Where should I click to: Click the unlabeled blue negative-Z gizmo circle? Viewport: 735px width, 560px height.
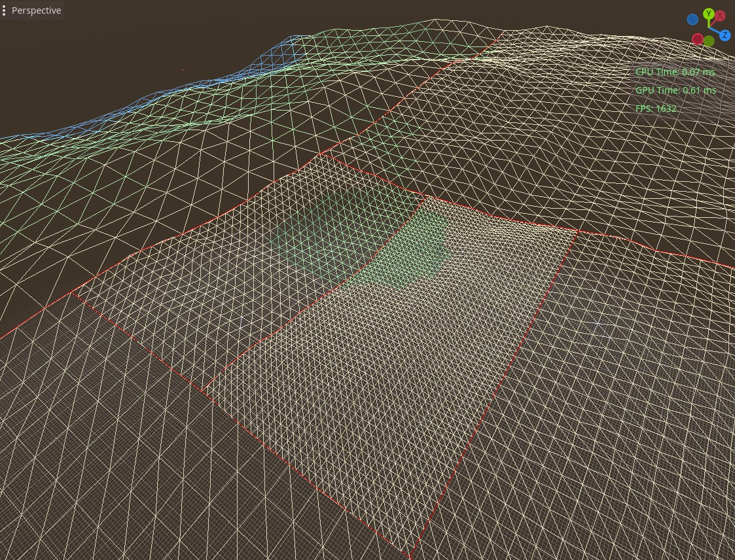(x=692, y=20)
